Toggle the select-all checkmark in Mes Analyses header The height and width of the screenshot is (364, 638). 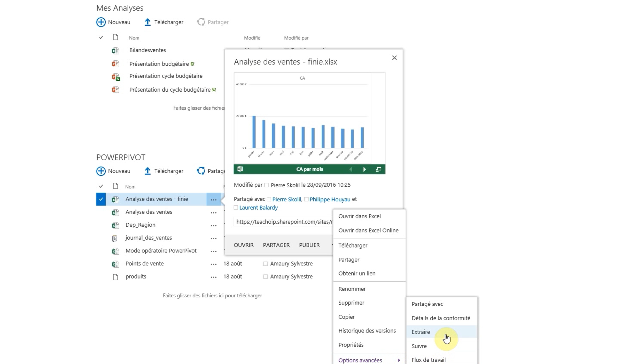click(101, 38)
